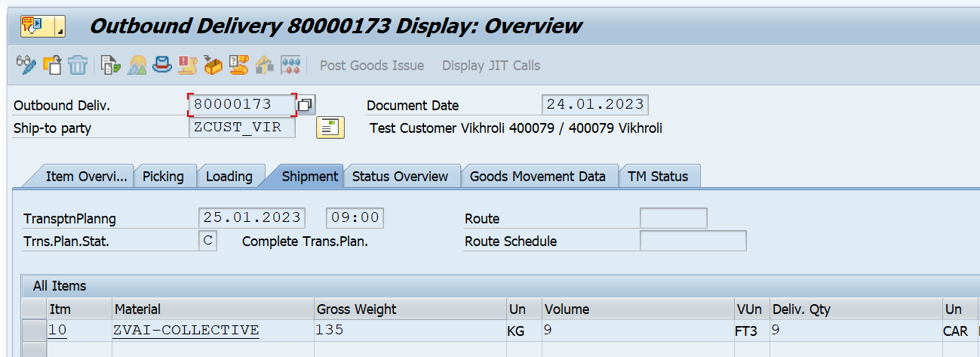Click the volume unit FT3 cell
This screenshot has height=357, width=980.
(752, 331)
